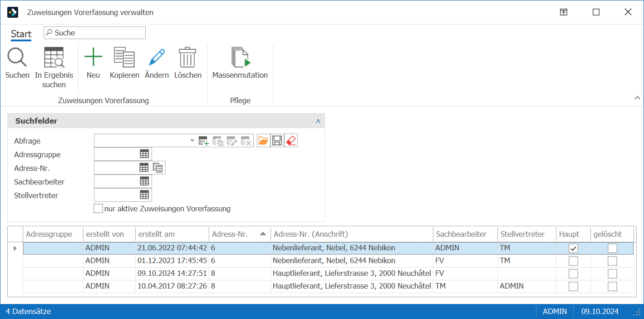This screenshot has height=319, width=644.
Task: Open the Stellvertreter lookup table icon
Action: click(x=144, y=195)
